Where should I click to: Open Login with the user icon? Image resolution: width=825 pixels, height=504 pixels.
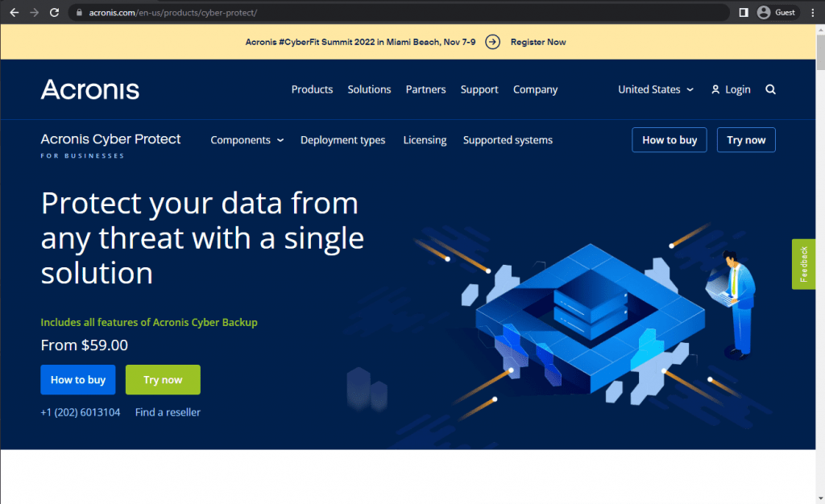[730, 89]
